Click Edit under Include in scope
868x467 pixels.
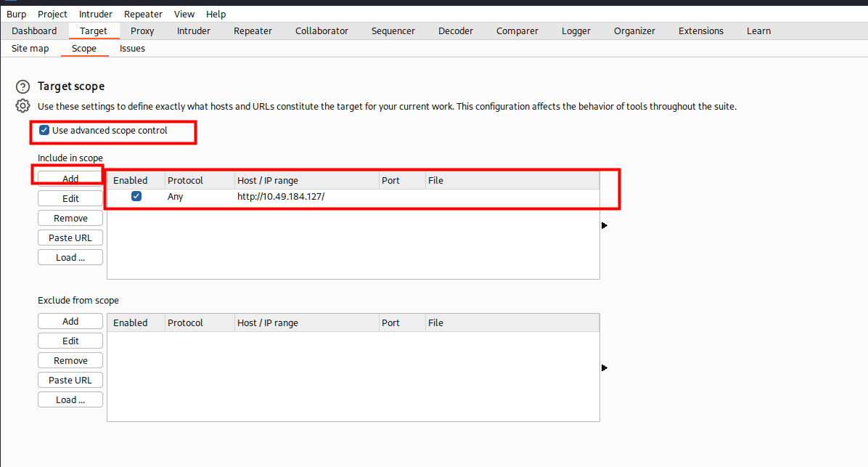point(70,198)
